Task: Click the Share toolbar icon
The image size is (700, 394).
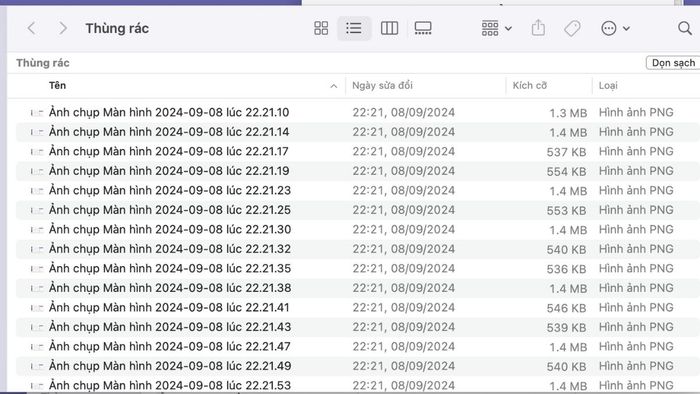Action: [x=538, y=28]
